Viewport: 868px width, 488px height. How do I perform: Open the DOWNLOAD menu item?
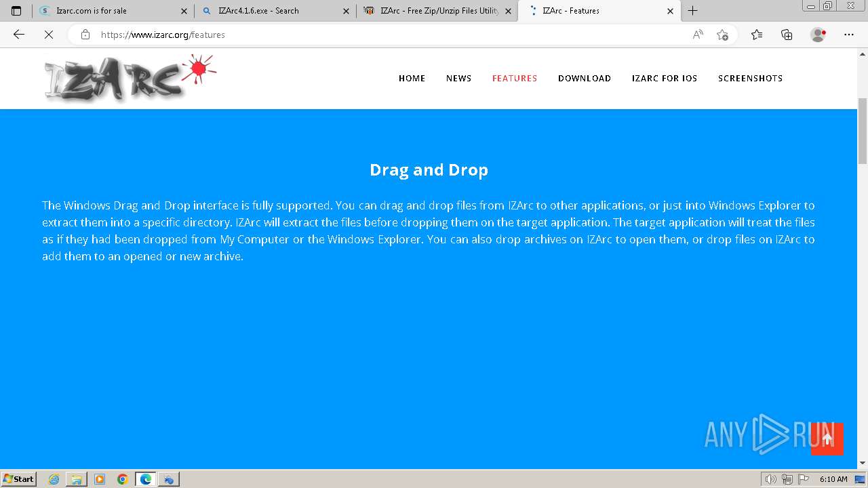pos(585,79)
